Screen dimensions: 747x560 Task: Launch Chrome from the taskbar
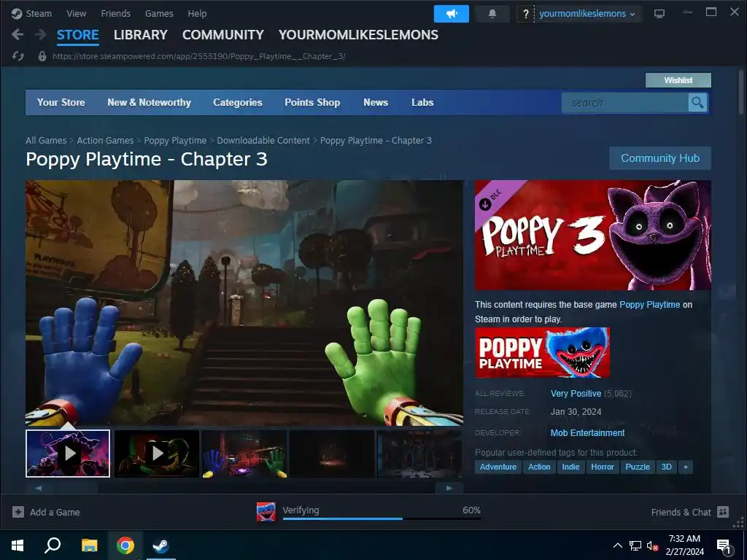tap(125, 545)
